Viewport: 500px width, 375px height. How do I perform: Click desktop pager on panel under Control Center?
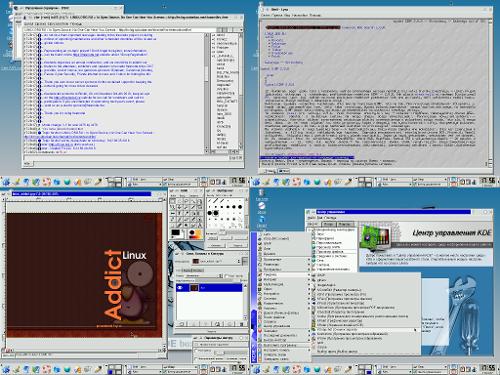coord(365,369)
